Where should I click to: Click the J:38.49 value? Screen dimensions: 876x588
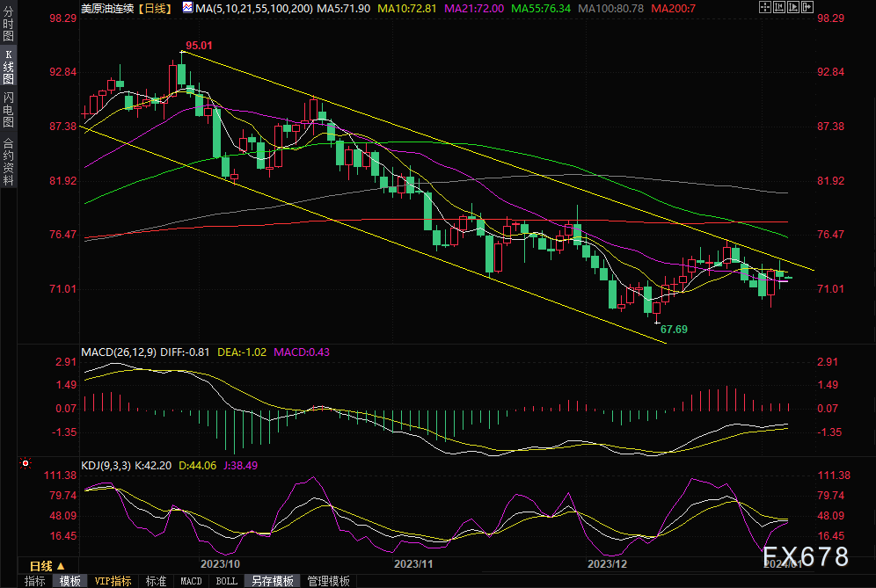240,466
